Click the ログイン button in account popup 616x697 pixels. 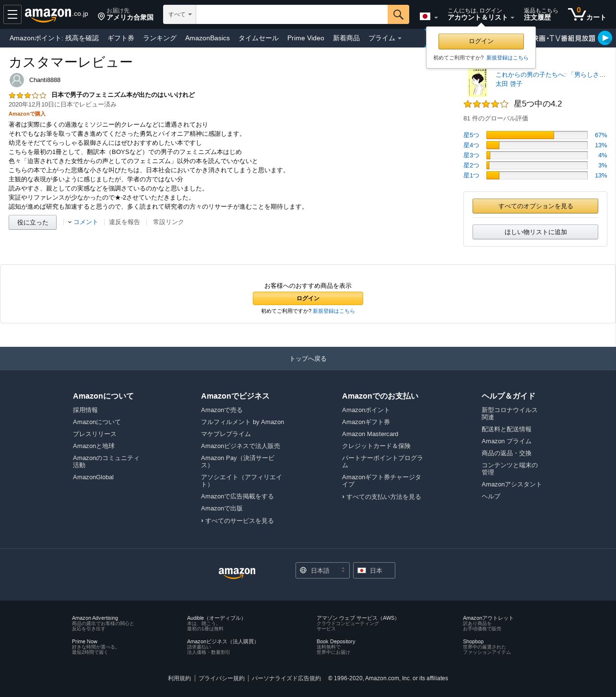481,41
